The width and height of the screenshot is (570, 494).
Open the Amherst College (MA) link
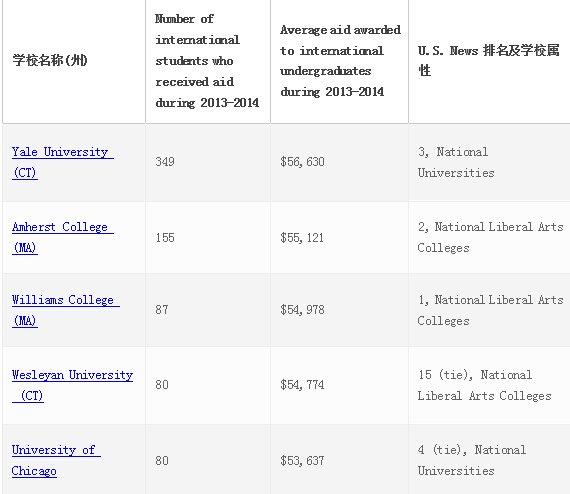pos(63,237)
